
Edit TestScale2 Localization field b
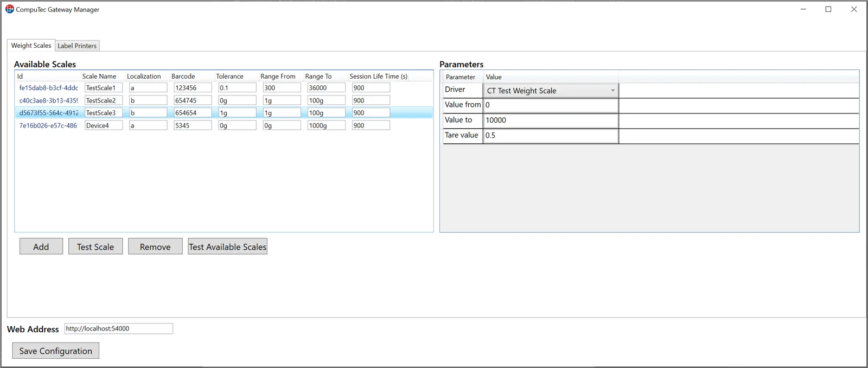[x=148, y=100]
